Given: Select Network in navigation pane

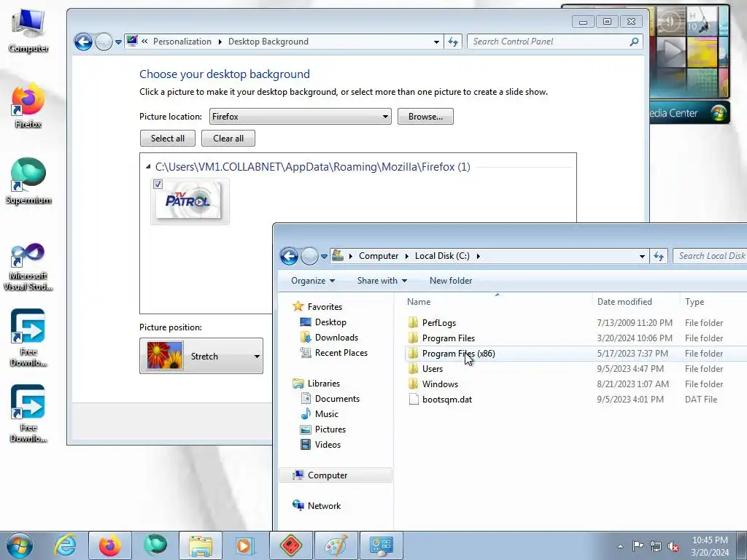Looking at the screenshot, I should click(317, 506).
